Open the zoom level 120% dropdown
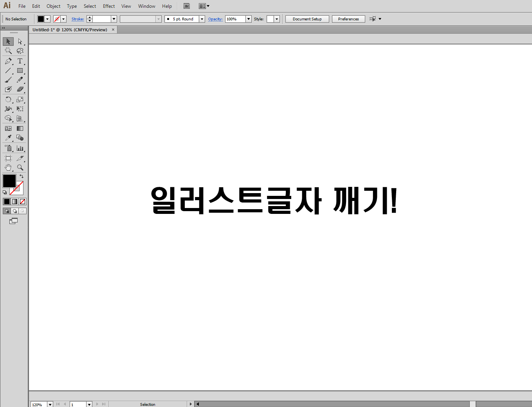This screenshot has height=407, width=532. coord(50,404)
